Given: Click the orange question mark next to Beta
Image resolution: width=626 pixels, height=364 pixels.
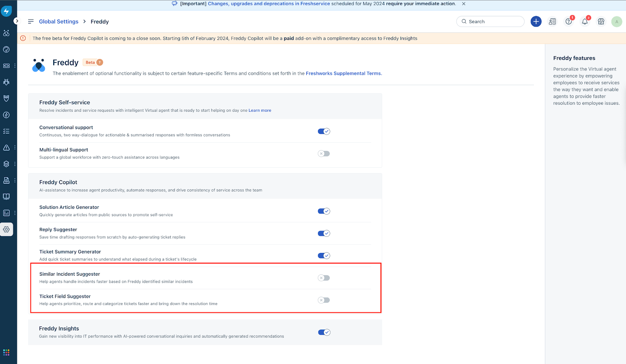Looking at the screenshot, I should pyautogui.click(x=100, y=62).
